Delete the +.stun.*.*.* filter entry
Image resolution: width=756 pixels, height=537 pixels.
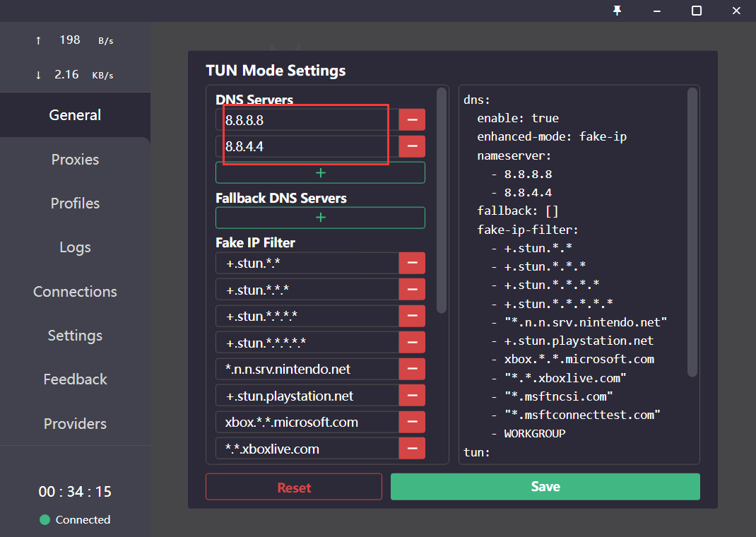[x=412, y=289]
